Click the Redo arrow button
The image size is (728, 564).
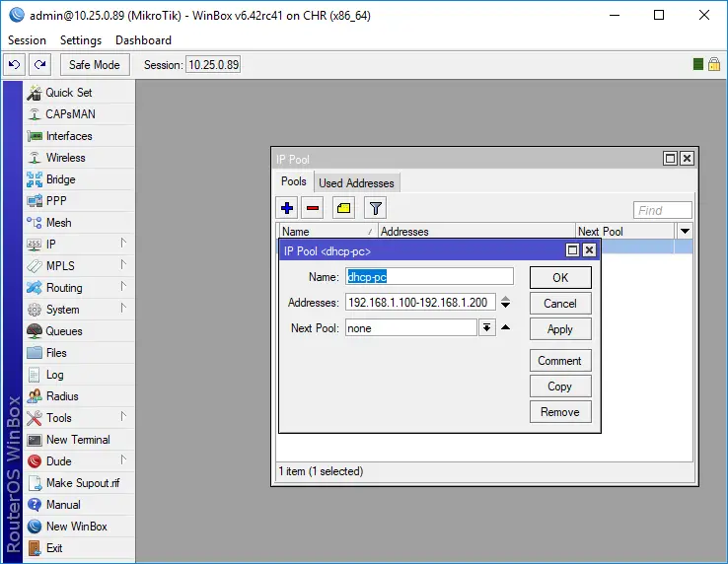click(x=39, y=64)
